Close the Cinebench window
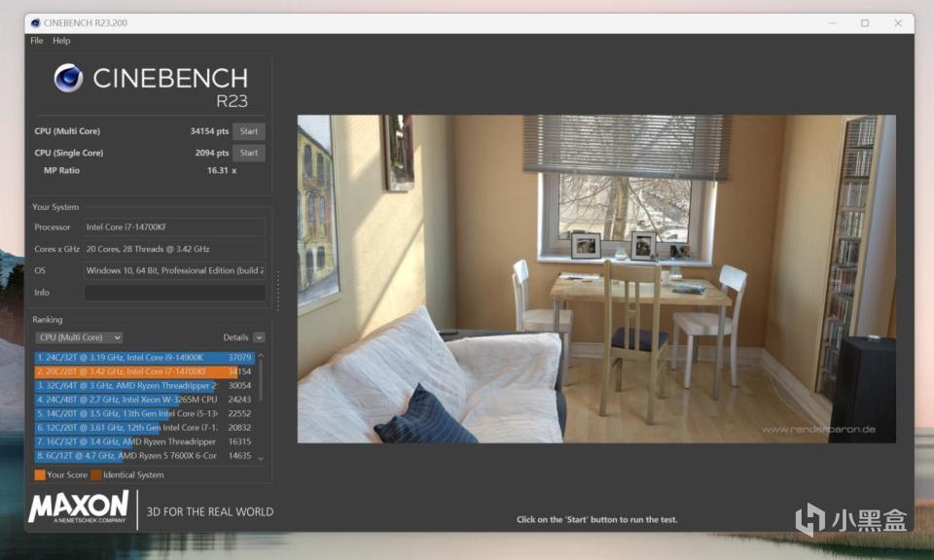The width and height of the screenshot is (934, 560). click(x=898, y=23)
